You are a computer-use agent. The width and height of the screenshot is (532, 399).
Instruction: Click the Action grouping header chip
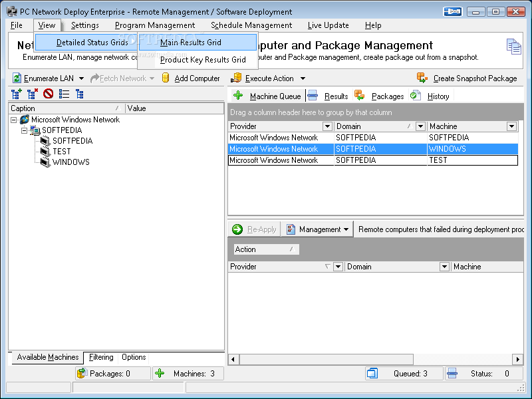click(x=266, y=249)
